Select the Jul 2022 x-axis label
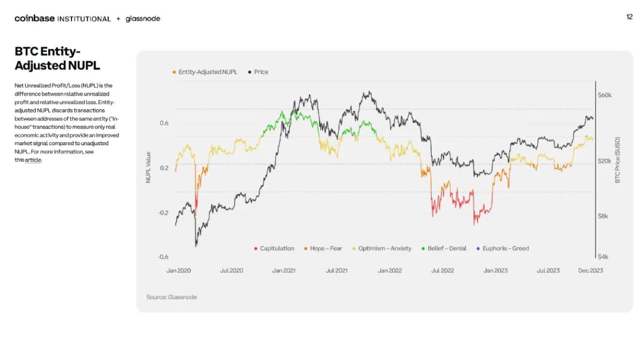The height and width of the screenshot is (363, 644). point(442,270)
